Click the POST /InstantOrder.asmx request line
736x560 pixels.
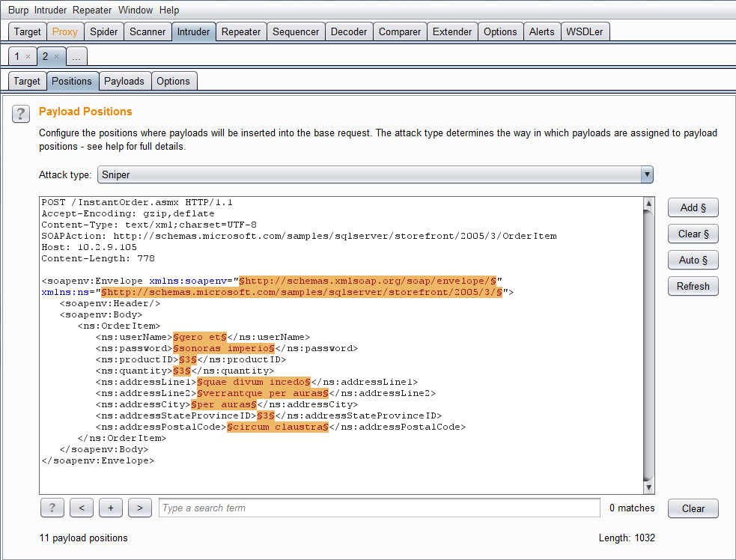coord(137,202)
